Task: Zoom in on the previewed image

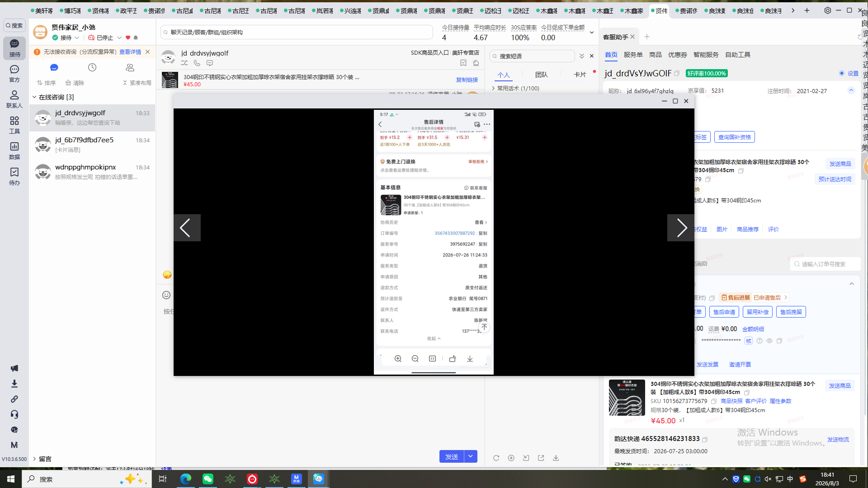Action: (x=398, y=359)
